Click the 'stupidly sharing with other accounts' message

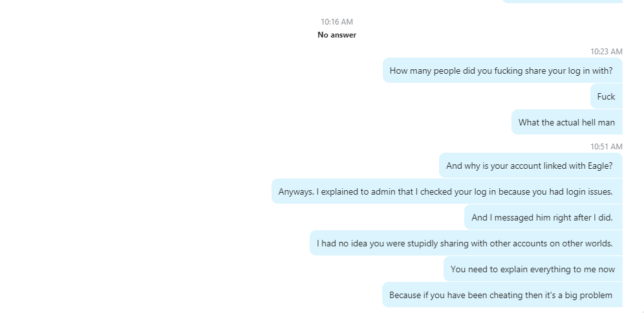(466, 243)
